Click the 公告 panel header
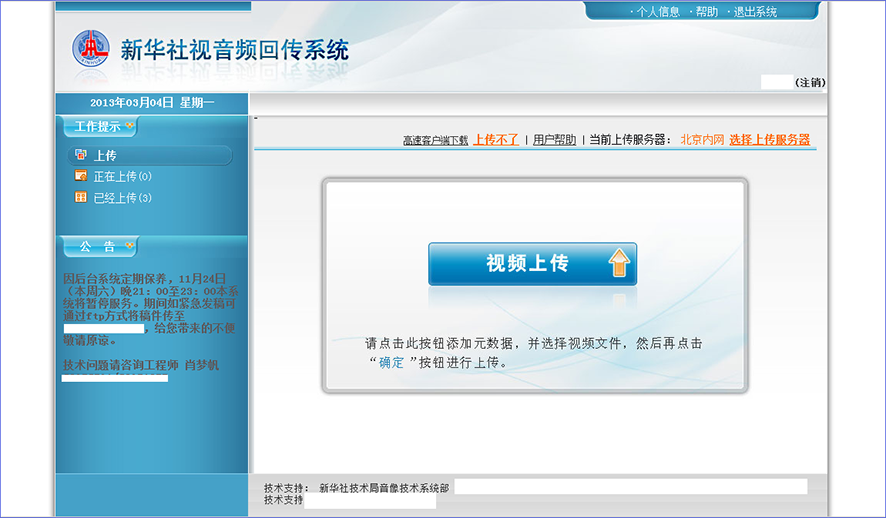Image resolution: width=886 pixels, height=518 pixels. 99,247
